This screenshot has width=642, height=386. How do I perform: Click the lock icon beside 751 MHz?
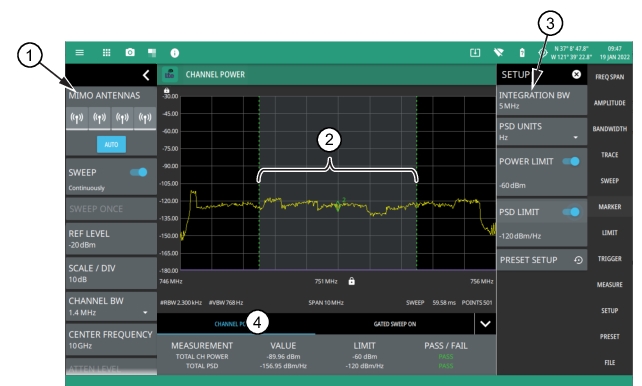pos(351,281)
